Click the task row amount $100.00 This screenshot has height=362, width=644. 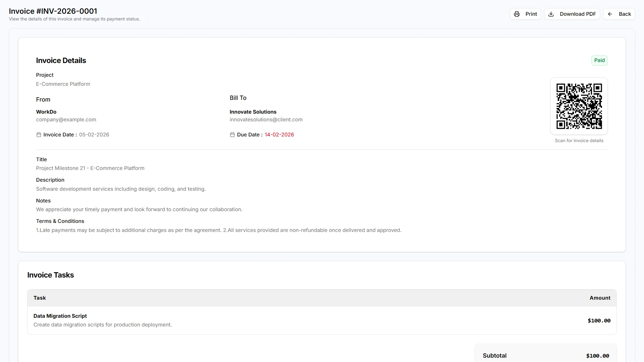pyautogui.click(x=599, y=321)
